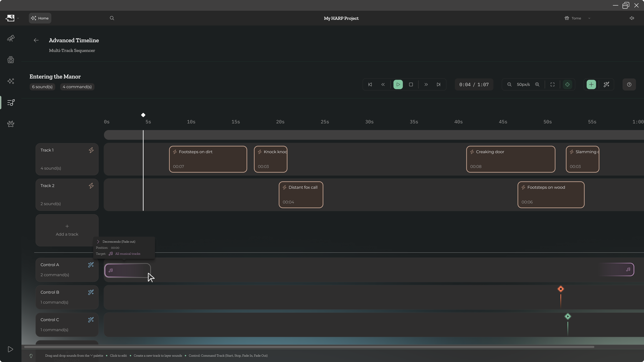Click the fit-to-screen icon
644x362 pixels.
(x=553, y=84)
